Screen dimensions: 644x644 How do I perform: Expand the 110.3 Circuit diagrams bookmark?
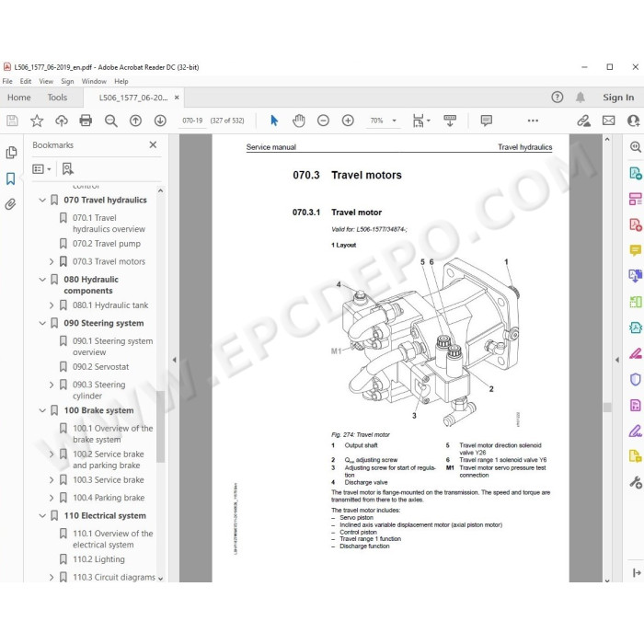click(x=52, y=577)
